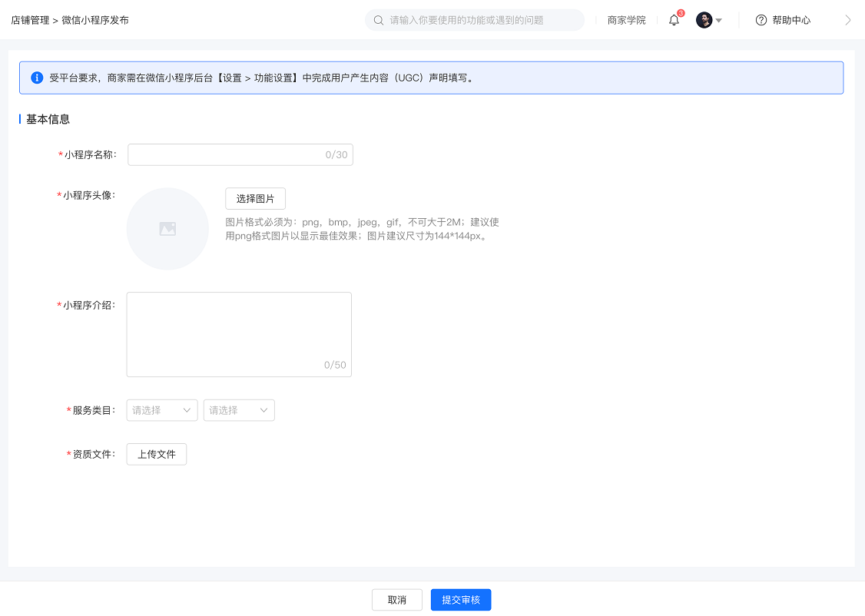Click the 小程序介绍 label
This screenshot has height=616, width=865.
(89, 306)
